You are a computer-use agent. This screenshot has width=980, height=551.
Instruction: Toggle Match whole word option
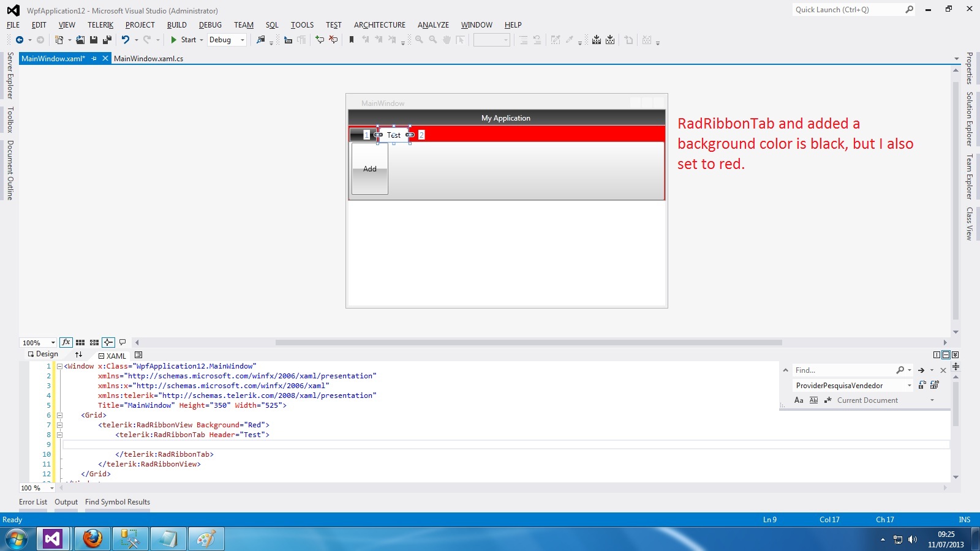813,400
